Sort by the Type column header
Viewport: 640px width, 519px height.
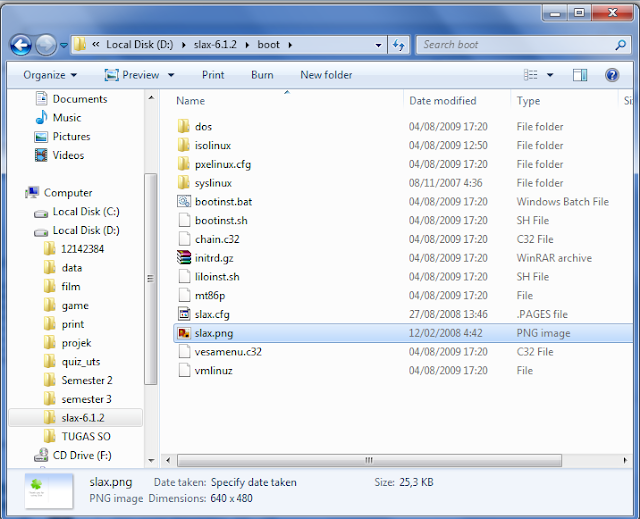pos(528,101)
